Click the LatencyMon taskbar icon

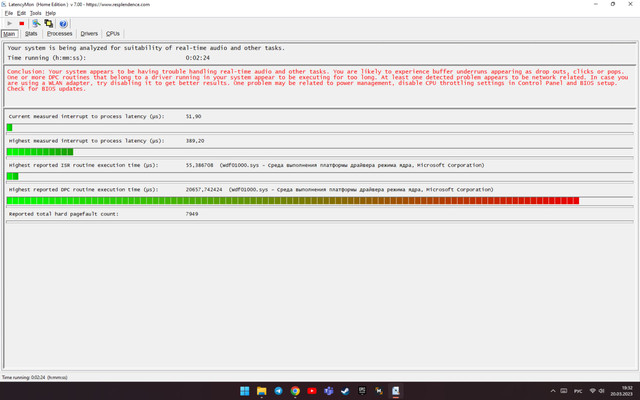pyautogui.click(x=396, y=391)
